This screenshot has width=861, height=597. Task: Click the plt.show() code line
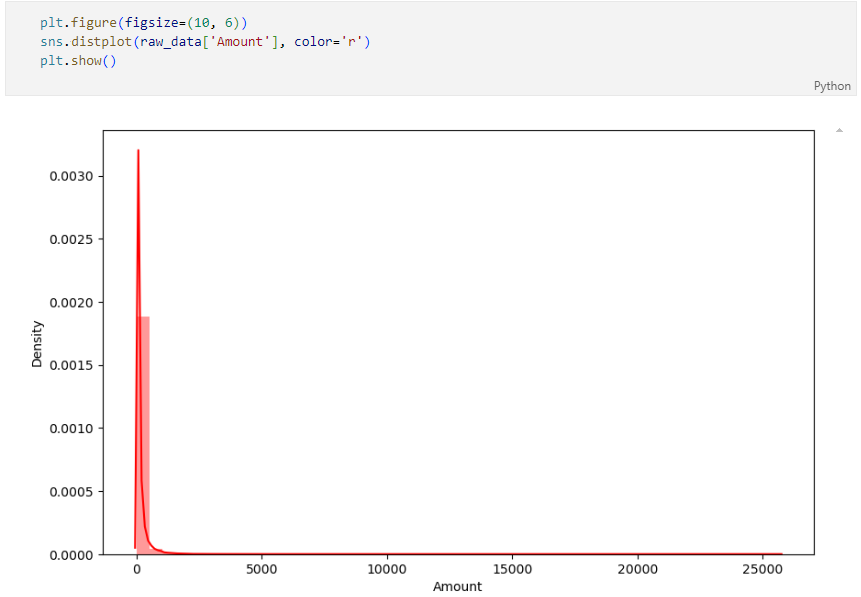click(x=78, y=61)
